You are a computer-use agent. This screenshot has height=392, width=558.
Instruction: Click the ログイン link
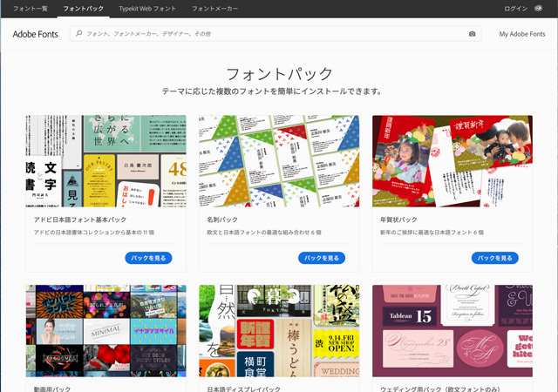click(x=515, y=9)
